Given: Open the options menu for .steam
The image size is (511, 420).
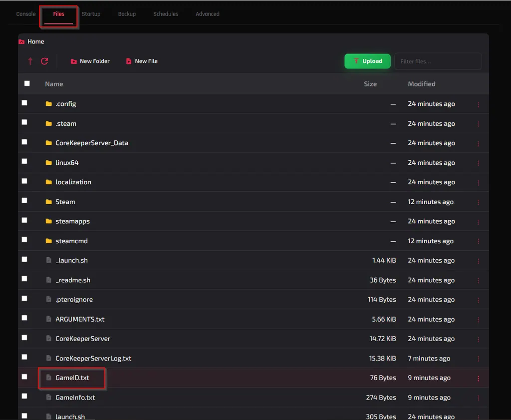Looking at the screenshot, I should 478,124.
